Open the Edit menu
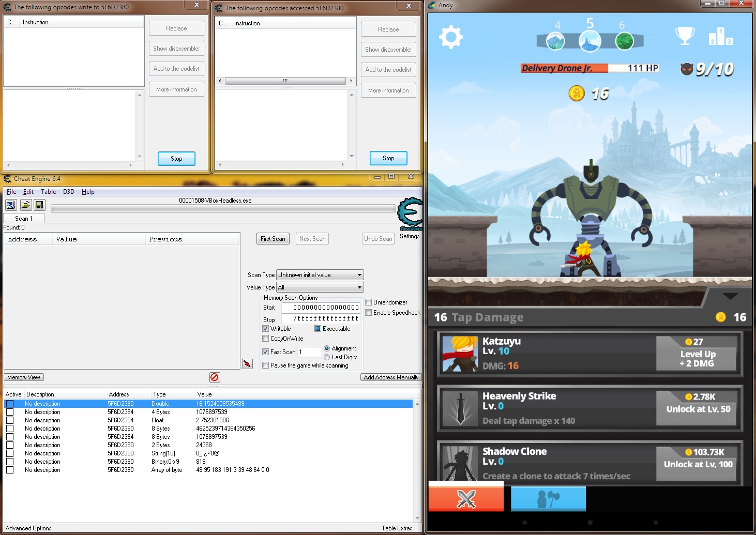 28,192
